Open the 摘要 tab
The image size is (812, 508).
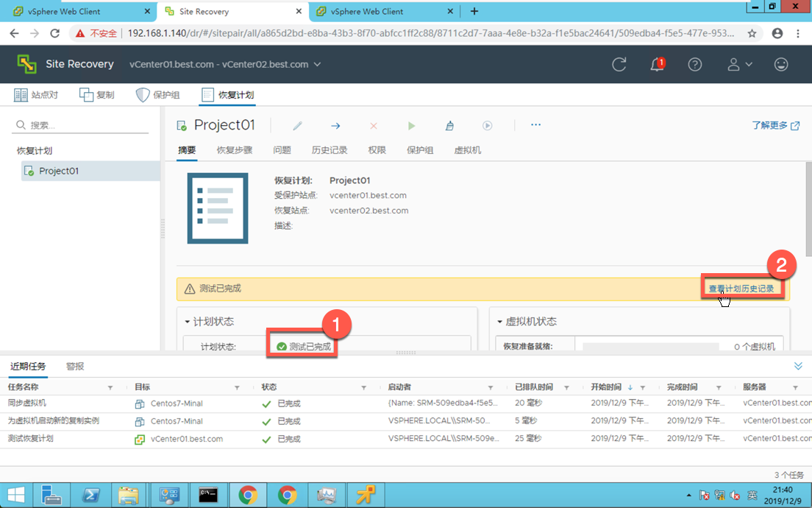click(x=187, y=150)
